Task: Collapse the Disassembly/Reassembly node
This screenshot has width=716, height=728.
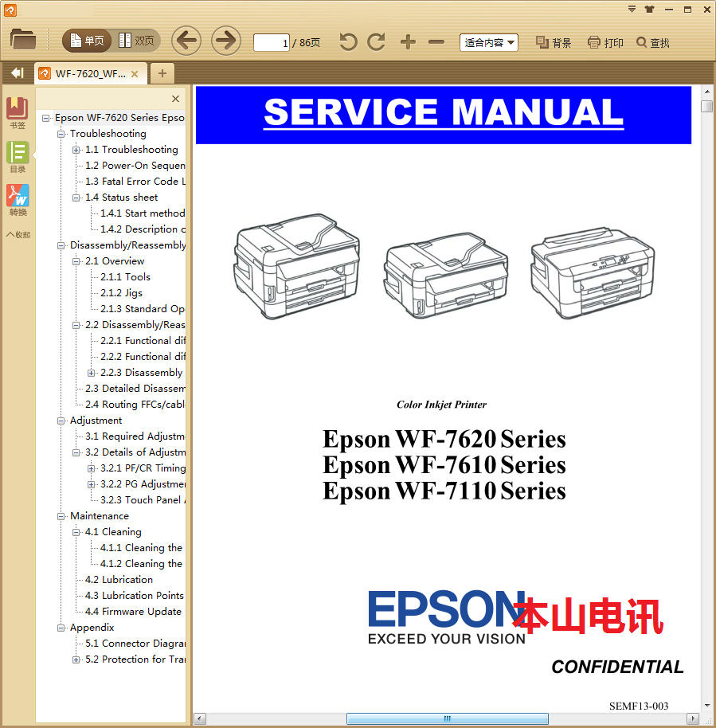Action: point(61,245)
